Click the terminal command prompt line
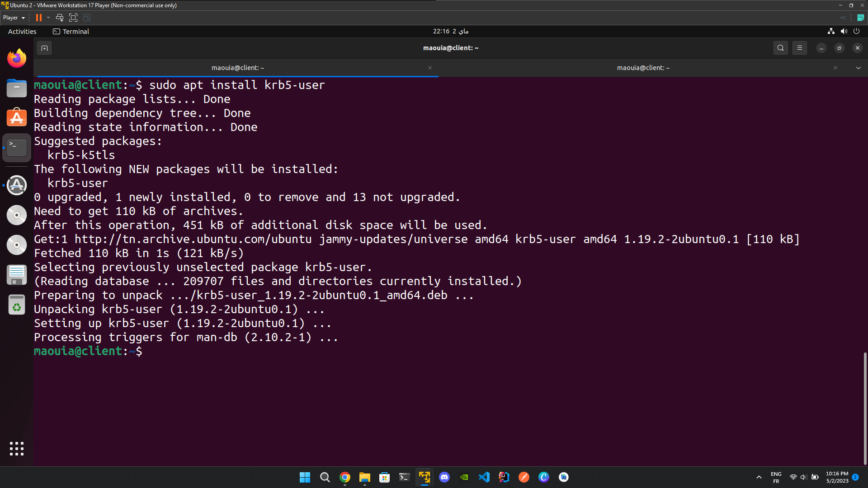Screen dimensions: 868x488 tap(88, 351)
